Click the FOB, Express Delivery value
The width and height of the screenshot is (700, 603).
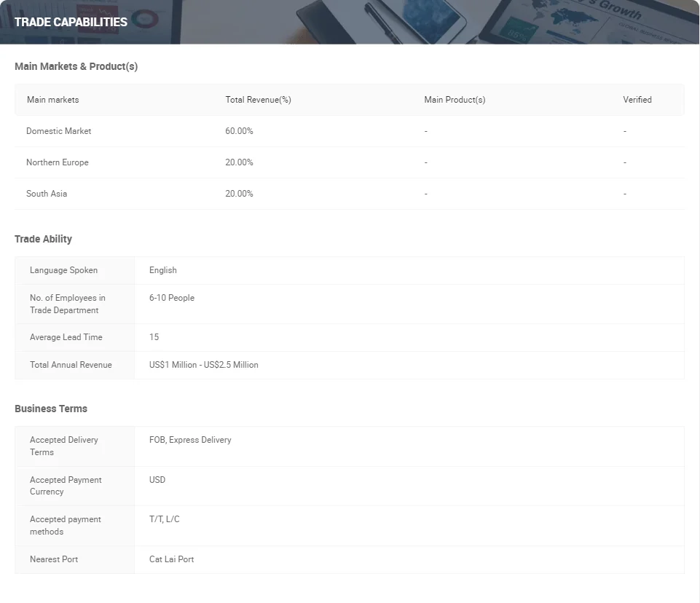pyautogui.click(x=190, y=440)
